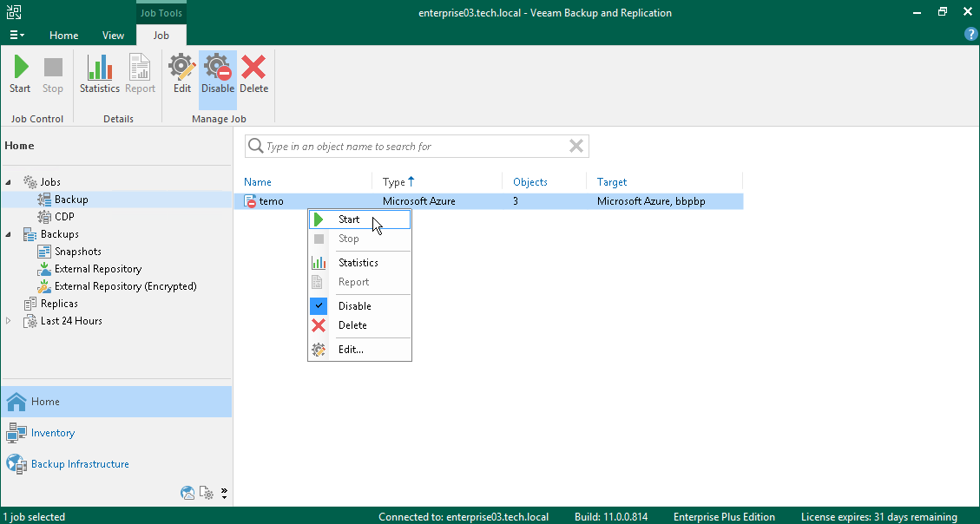Sort by the Target column header
Screen dimensions: 980x524
point(612,181)
